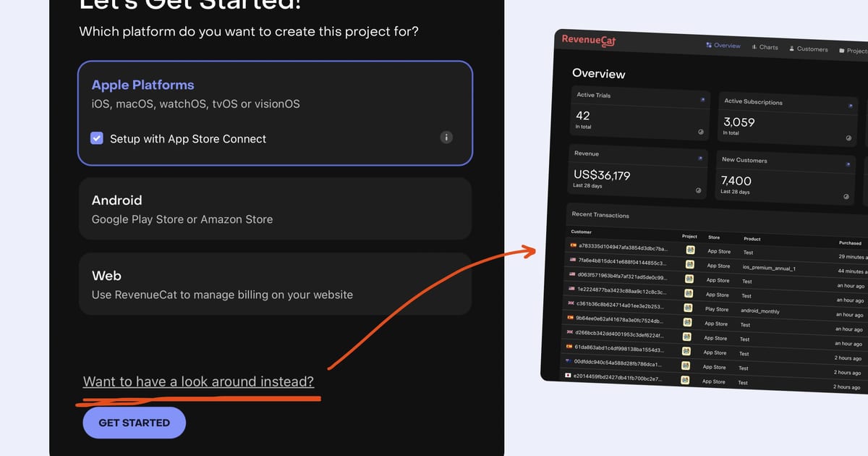Select the Apple Platforms option
This screenshot has height=456, width=868.
(276, 113)
